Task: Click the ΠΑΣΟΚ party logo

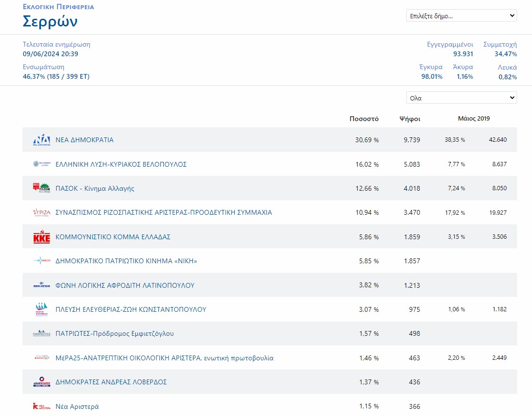Action: 41,188
